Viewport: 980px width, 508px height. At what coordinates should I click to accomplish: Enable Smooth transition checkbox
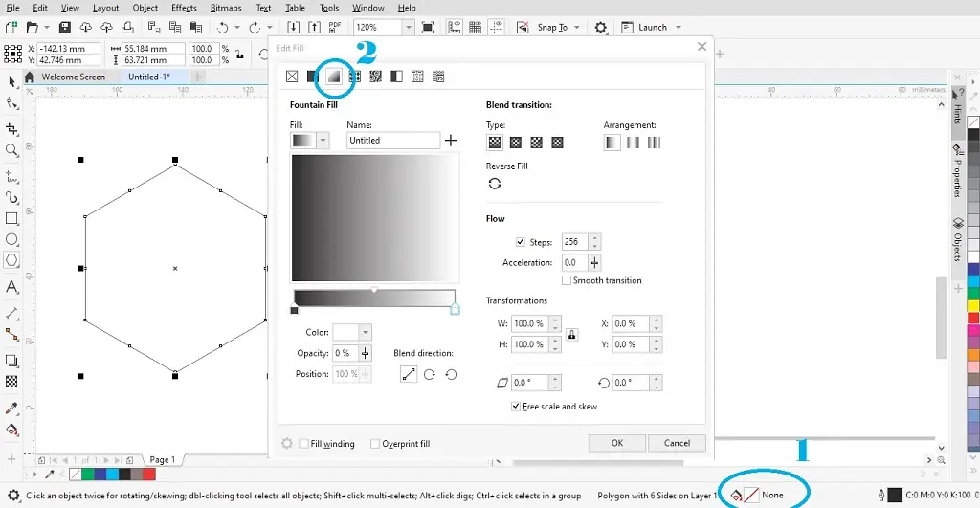[567, 280]
